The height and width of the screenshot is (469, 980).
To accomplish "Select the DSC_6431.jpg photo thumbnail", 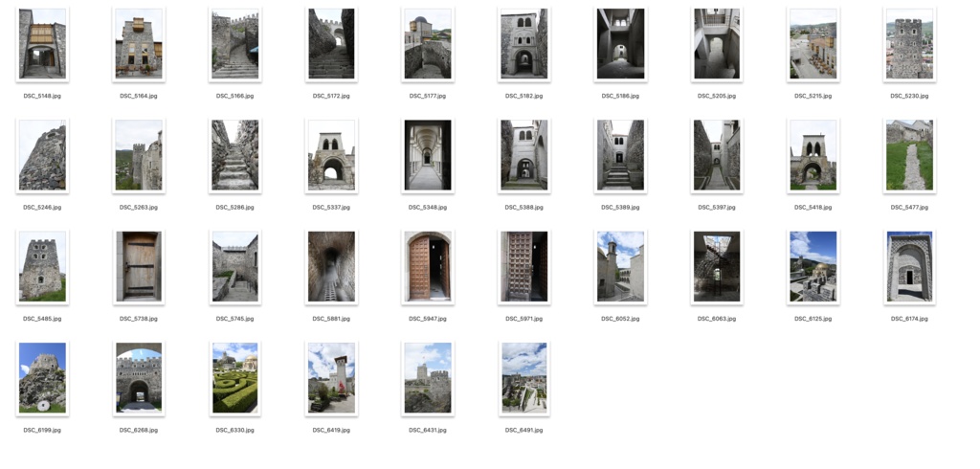I will pos(428,378).
